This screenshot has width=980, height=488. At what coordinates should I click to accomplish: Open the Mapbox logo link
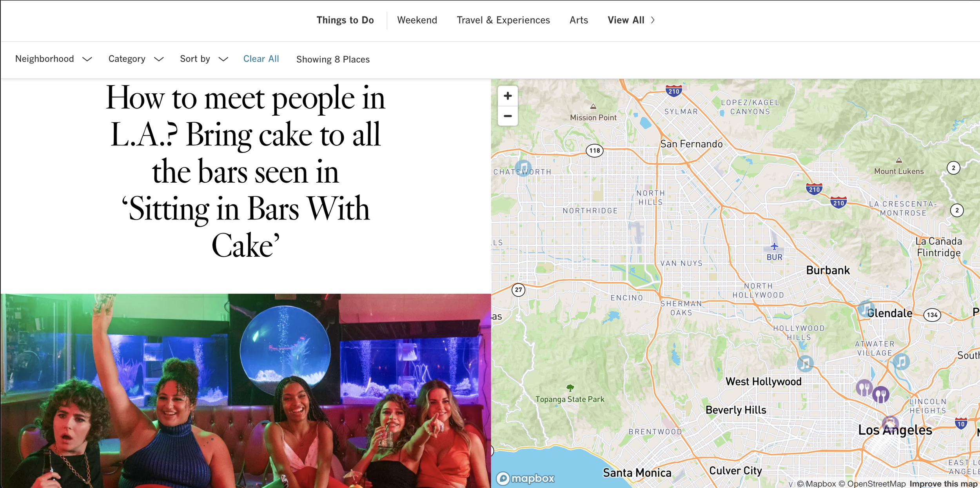click(x=525, y=478)
